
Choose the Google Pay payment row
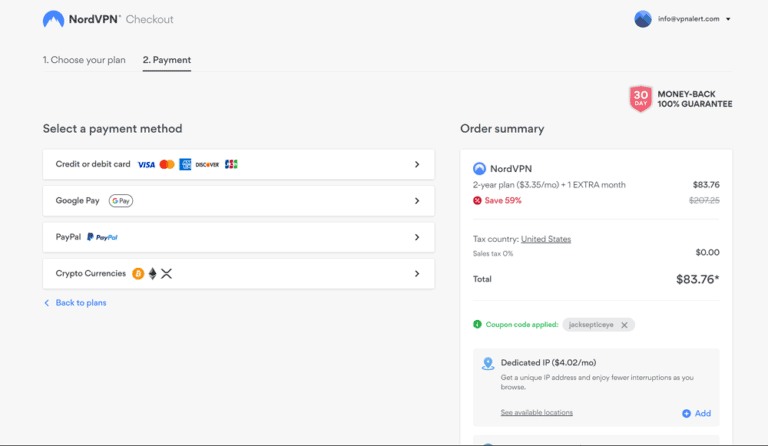238,201
